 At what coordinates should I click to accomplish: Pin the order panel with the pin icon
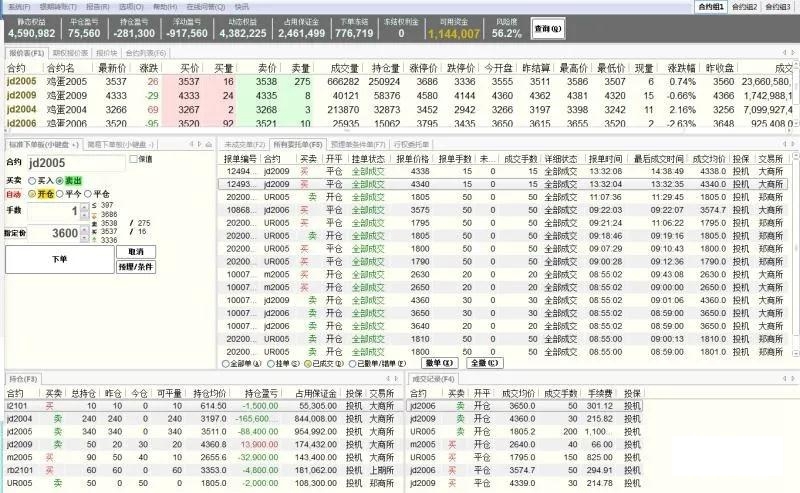coord(209,145)
